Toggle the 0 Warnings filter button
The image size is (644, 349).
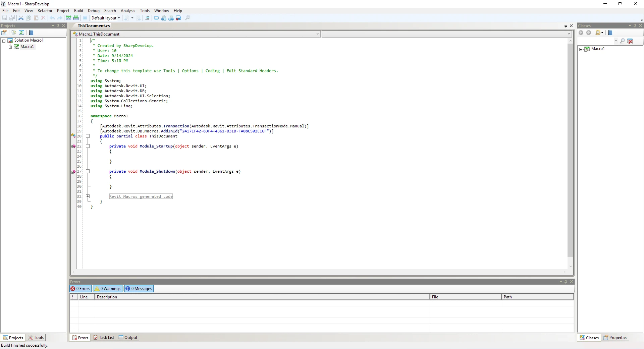[x=108, y=289]
